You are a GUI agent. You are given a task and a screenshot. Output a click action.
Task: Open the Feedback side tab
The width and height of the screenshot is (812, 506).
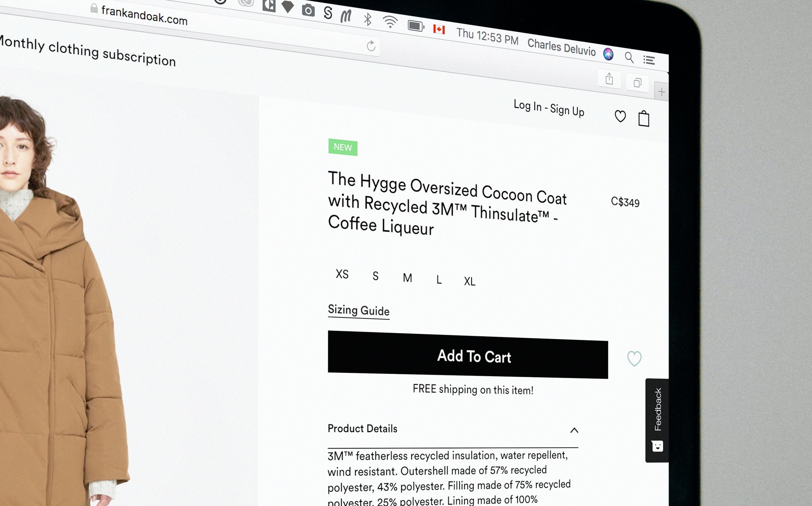click(x=657, y=420)
